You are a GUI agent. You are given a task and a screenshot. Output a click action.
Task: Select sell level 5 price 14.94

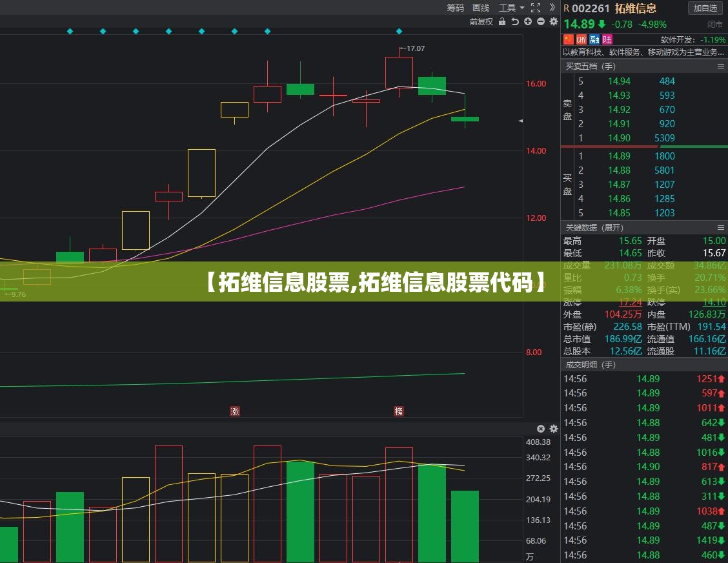620,81
